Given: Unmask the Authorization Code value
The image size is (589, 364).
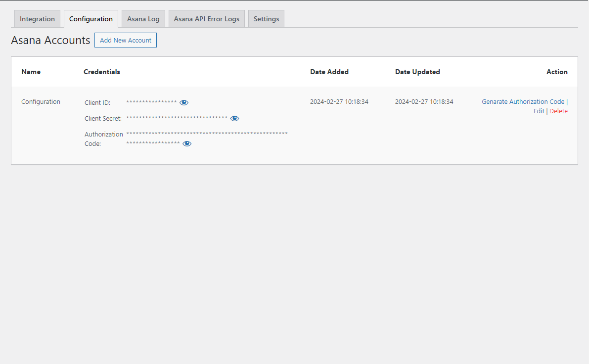Looking at the screenshot, I should pos(187,143).
